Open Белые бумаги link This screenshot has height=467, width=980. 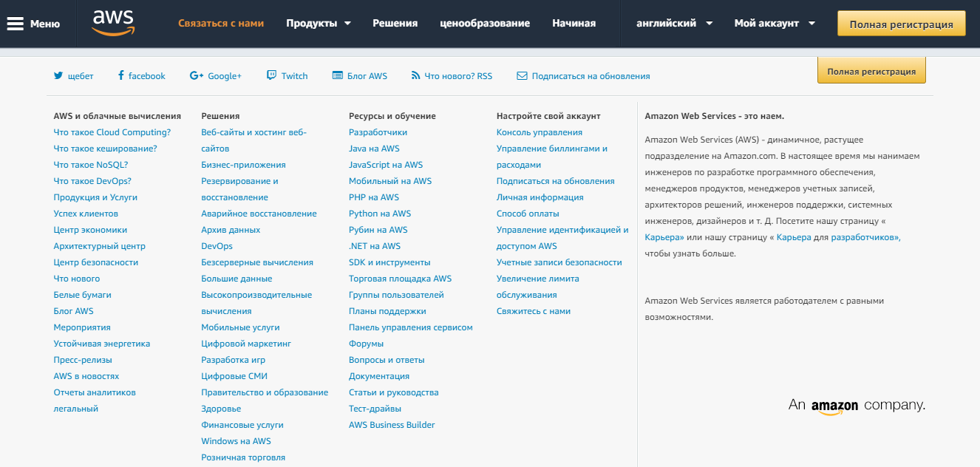click(82, 295)
